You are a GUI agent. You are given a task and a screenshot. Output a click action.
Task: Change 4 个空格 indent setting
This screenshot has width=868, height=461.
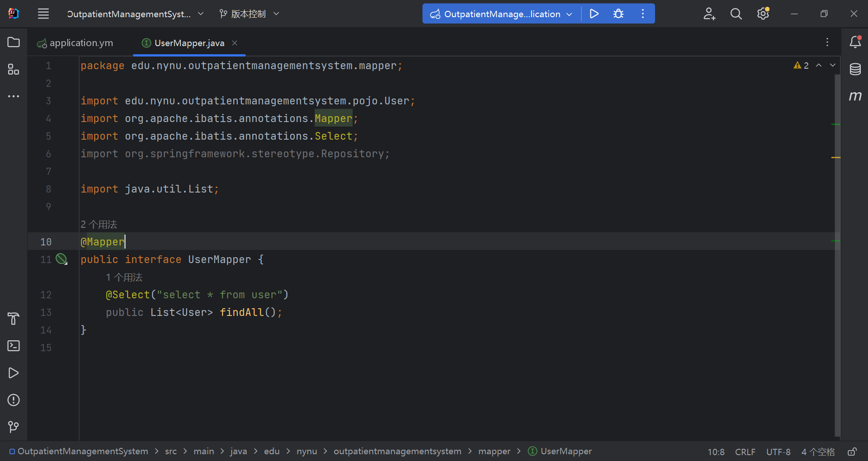pyautogui.click(x=818, y=452)
